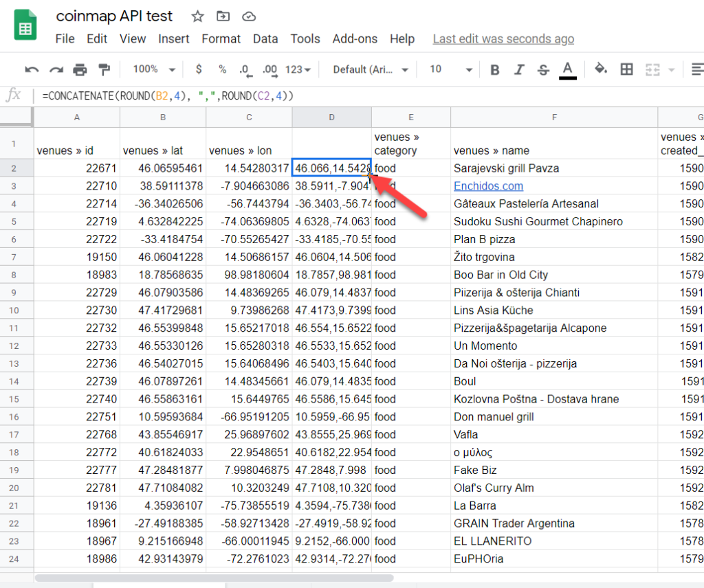This screenshot has width=704, height=588.
Task: Format as currency with dollar sign
Action: click(199, 69)
